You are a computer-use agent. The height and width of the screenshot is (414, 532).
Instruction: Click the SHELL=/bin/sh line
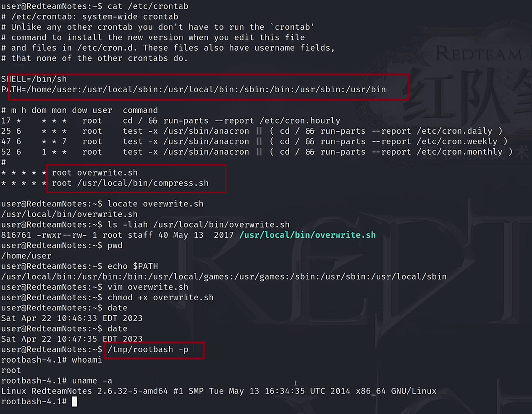coord(34,79)
